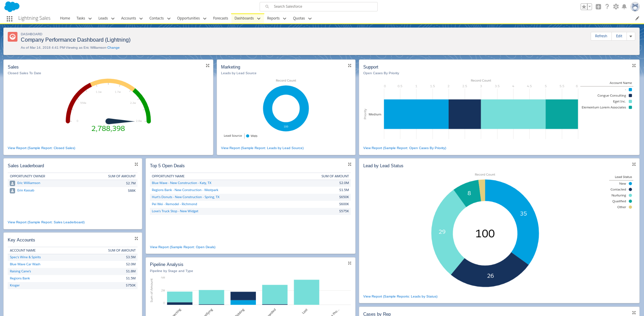Go to the Home tab
The image size is (644, 316).
click(x=65, y=18)
